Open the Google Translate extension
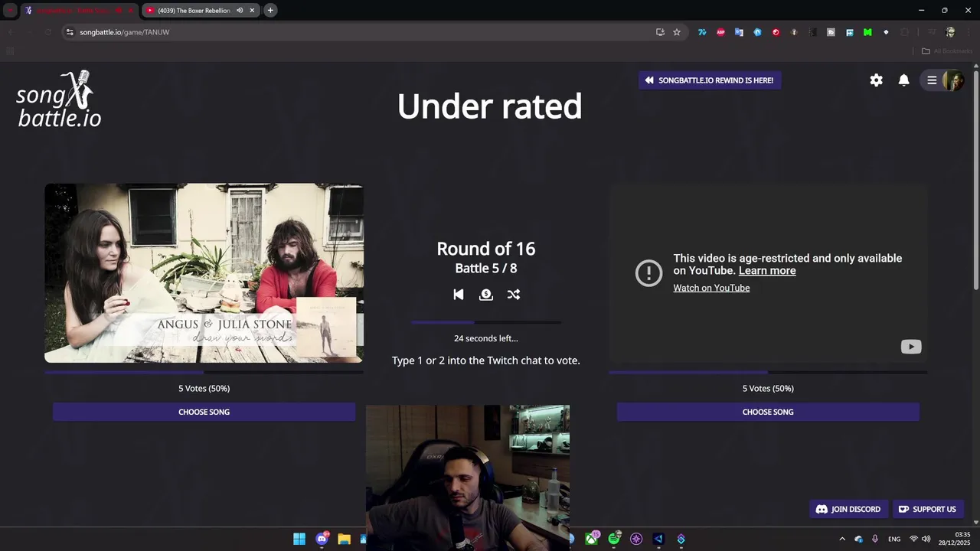Screen dimensions: 980x551 tap(739, 32)
